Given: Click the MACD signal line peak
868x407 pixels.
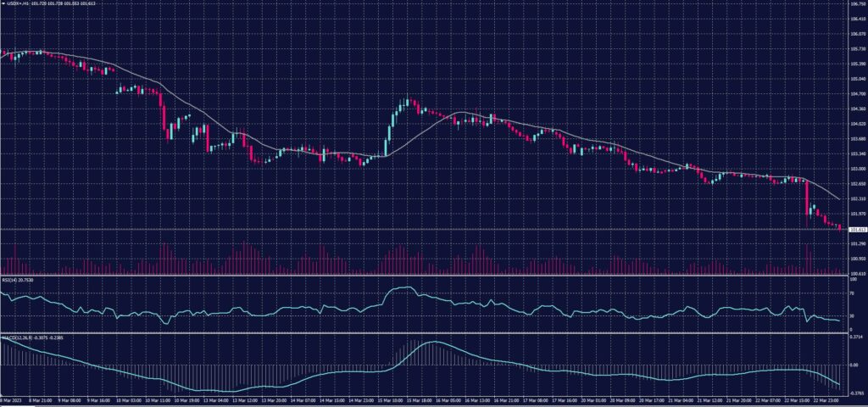Looking at the screenshot, I should point(432,342).
